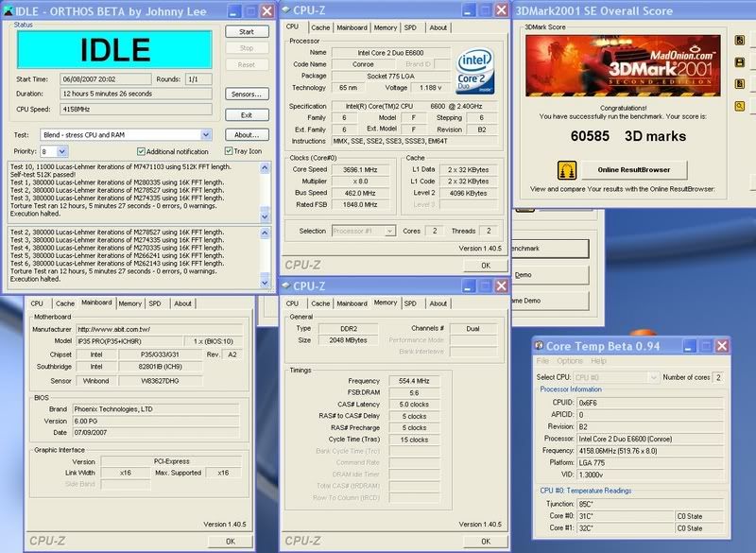The image size is (756, 553).
Task: Click the Name field Intel Core 2 Duo E6600
Action: (390, 53)
